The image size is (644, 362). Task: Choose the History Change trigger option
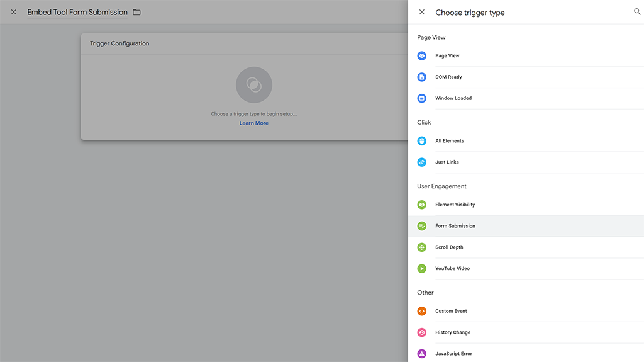click(x=453, y=332)
